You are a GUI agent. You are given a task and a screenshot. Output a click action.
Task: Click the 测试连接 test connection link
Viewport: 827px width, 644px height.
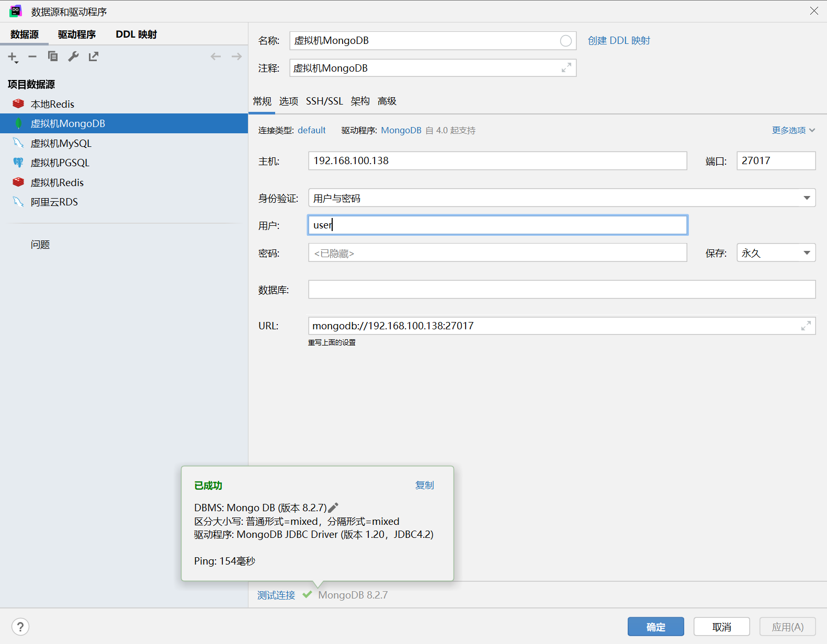point(276,595)
